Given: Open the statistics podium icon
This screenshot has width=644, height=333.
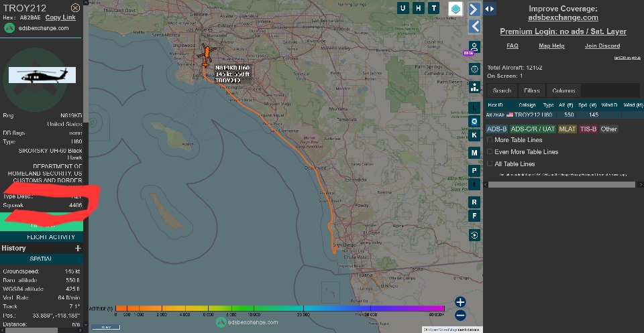Looking at the screenshot, I should click(x=474, y=87).
